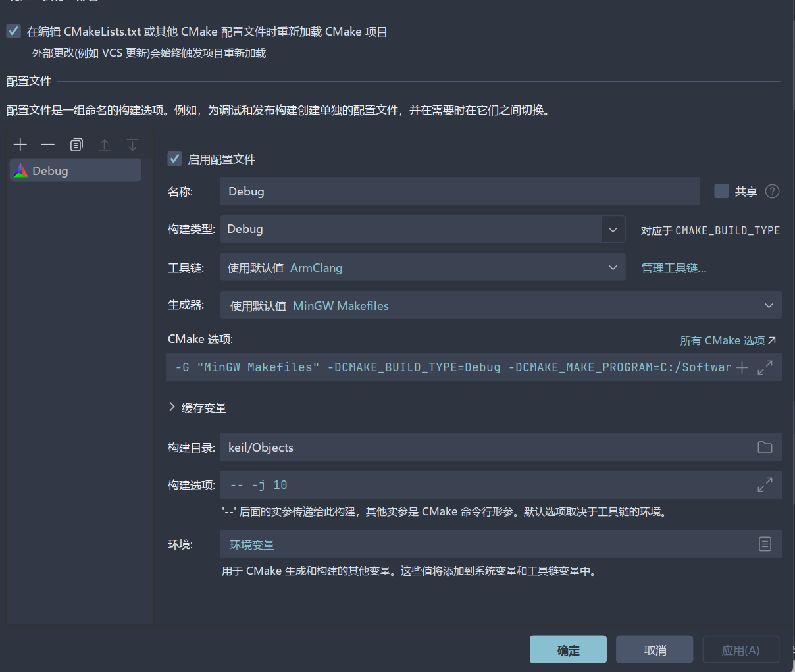
Task: Open the 构建类型 dropdown arrow
Action: [x=613, y=229]
